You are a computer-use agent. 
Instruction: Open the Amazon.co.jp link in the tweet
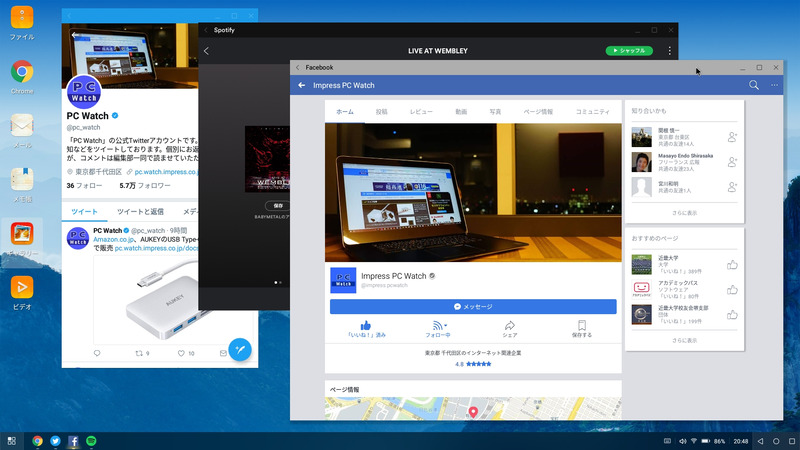click(x=113, y=239)
